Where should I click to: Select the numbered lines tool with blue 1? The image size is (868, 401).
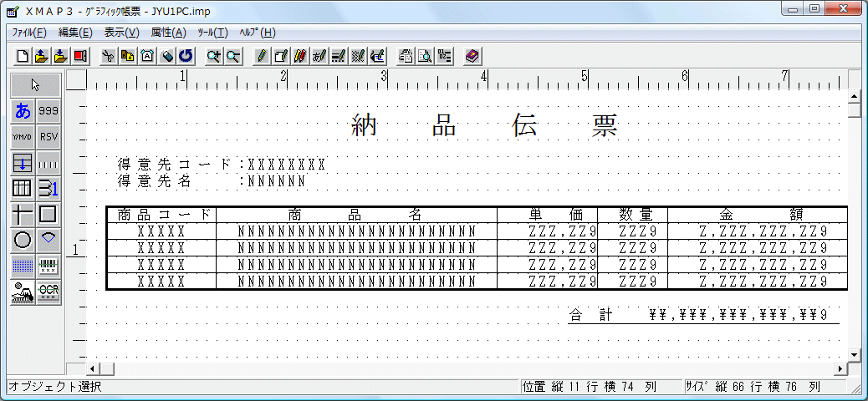(x=49, y=189)
